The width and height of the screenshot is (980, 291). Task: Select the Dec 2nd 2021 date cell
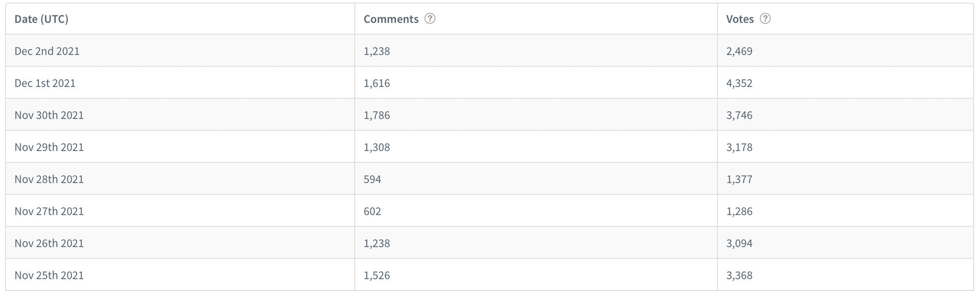coord(47,51)
